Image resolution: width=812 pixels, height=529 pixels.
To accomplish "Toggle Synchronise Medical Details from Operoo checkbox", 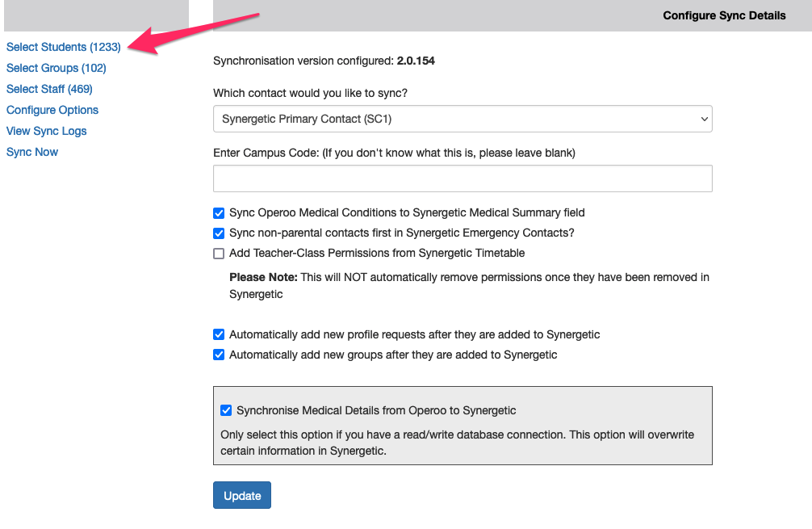I will [x=226, y=410].
